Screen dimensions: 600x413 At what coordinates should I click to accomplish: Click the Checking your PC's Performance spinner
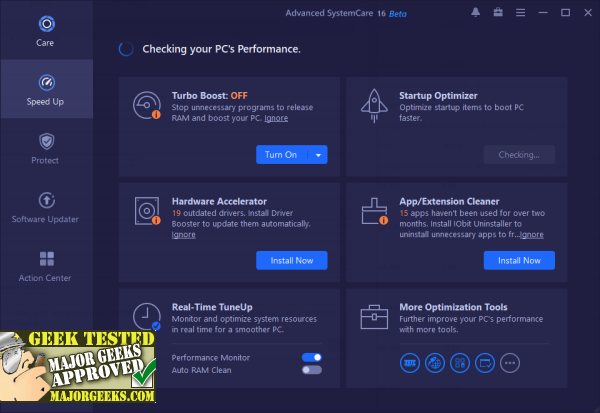click(126, 49)
